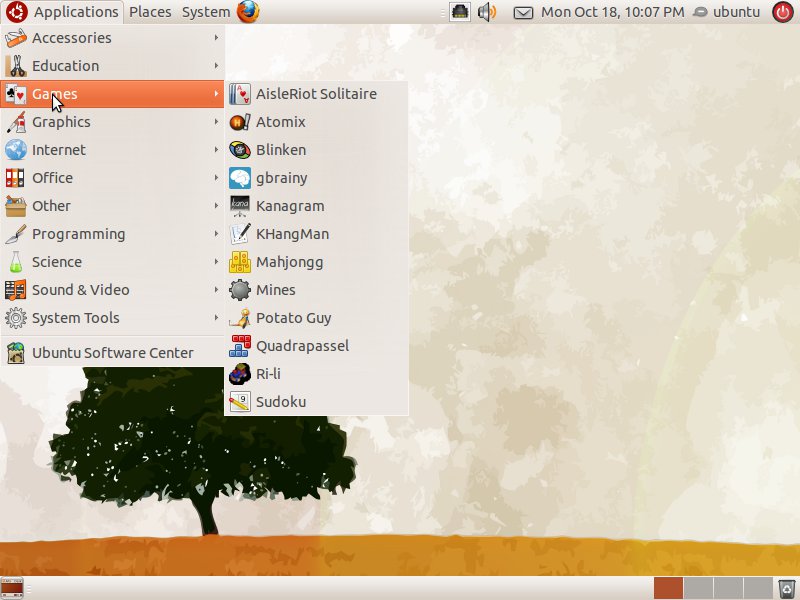Open the messaging envelope indicator
Viewport: 800px width, 600px height.
(x=523, y=12)
